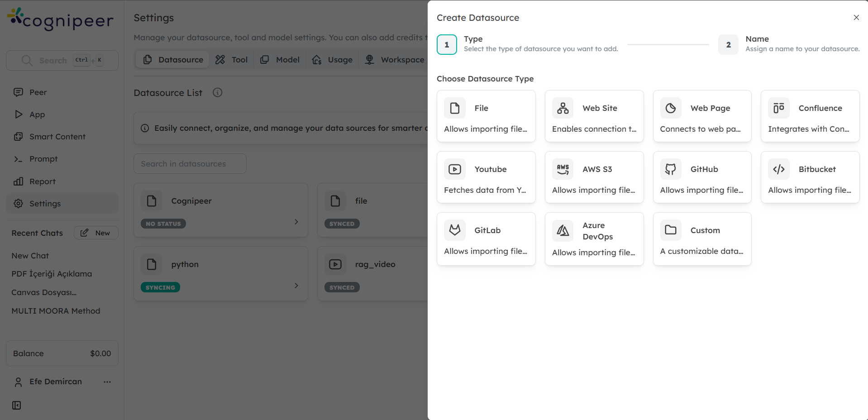
Task: Go to step 2 Name
Action: (728, 45)
